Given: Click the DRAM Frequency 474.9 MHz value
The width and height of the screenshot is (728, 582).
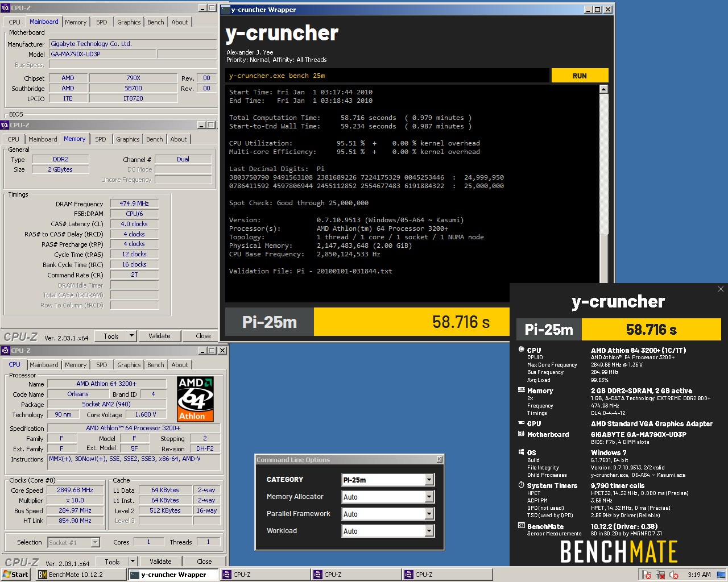Looking at the screenshot, I should click(x=134, y=203).
